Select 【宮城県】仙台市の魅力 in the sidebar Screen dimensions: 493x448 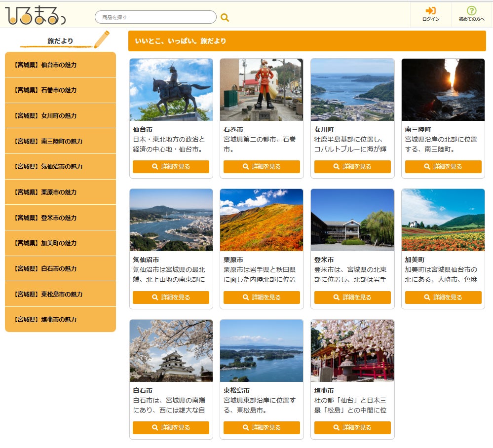click(x=60, y=65)
